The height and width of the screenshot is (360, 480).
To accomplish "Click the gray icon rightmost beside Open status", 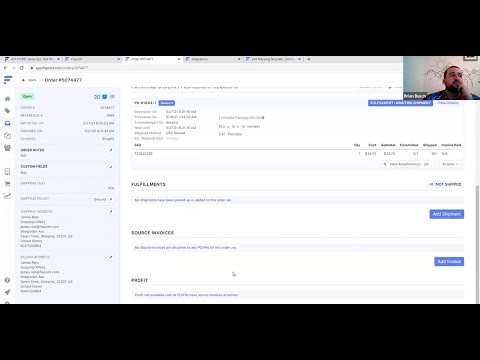I will [x=112, y=97].
